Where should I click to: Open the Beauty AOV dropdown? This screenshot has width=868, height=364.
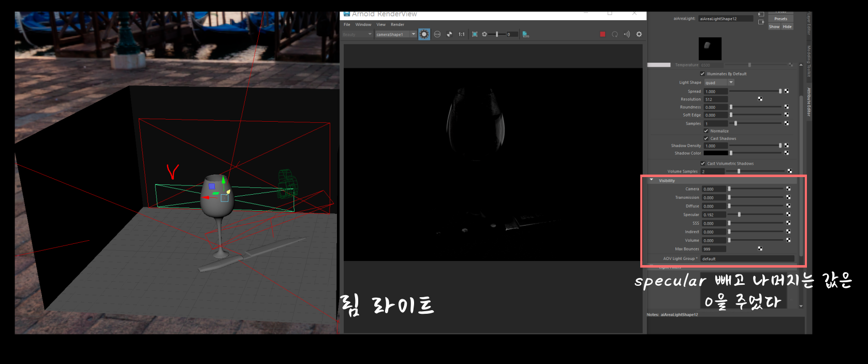[357, 34]
